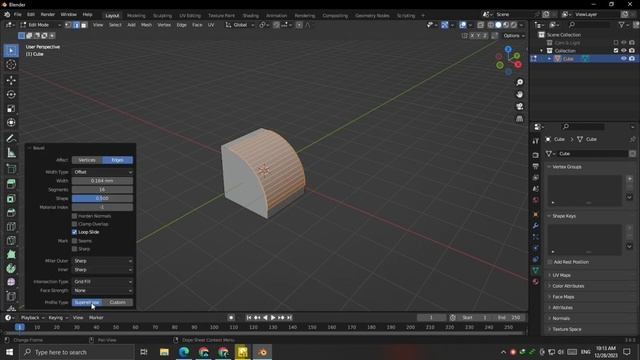Open the Modifiers wrench tab
The width and height of the screenshot is (640, 360).
click(x=536, y=226)
